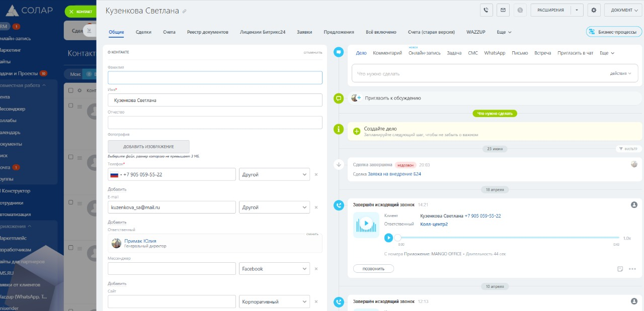Click the отменить link in О КОНТАКТЕ
This screenshot has width=644, height=311.
[312, 52]
